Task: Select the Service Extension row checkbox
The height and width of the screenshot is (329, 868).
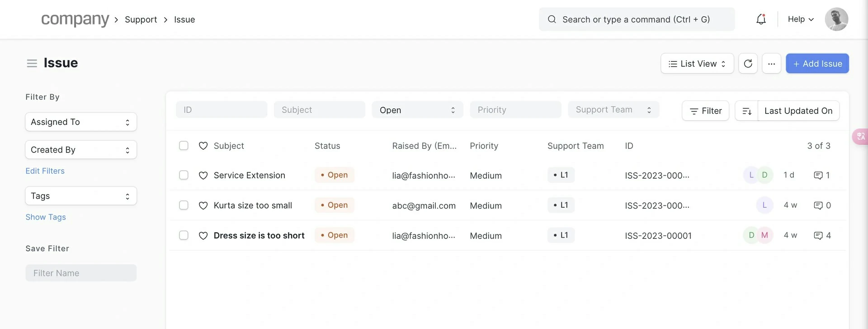Action: [184, 175]
